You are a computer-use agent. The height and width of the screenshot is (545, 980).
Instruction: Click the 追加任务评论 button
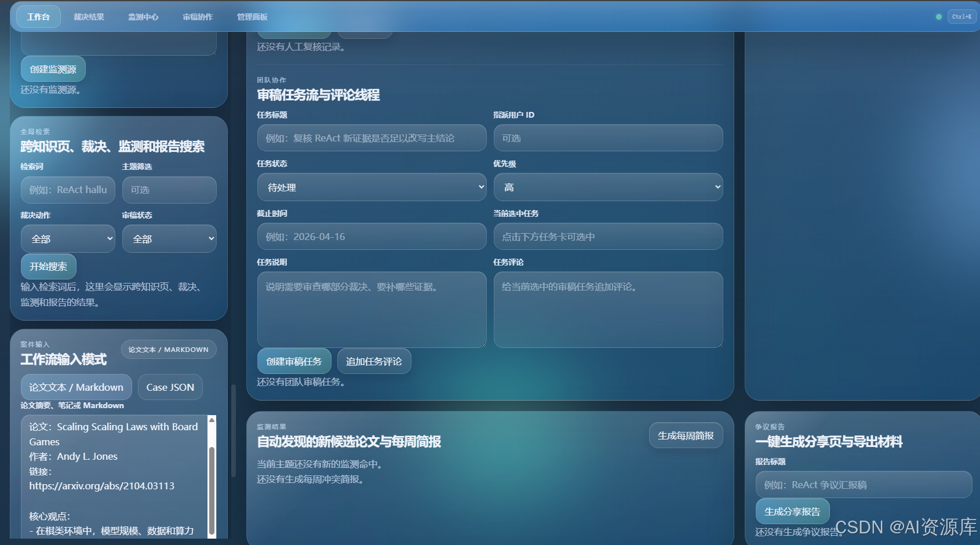click(374, 361)
